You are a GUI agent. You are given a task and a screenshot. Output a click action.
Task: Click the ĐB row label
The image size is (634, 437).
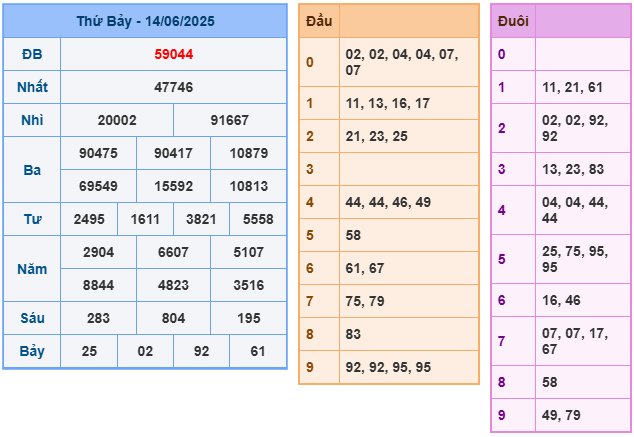click(32, 54)
